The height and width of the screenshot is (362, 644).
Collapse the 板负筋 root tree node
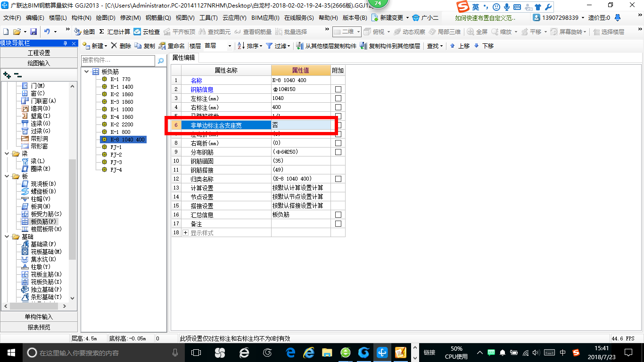coord(87,72)
